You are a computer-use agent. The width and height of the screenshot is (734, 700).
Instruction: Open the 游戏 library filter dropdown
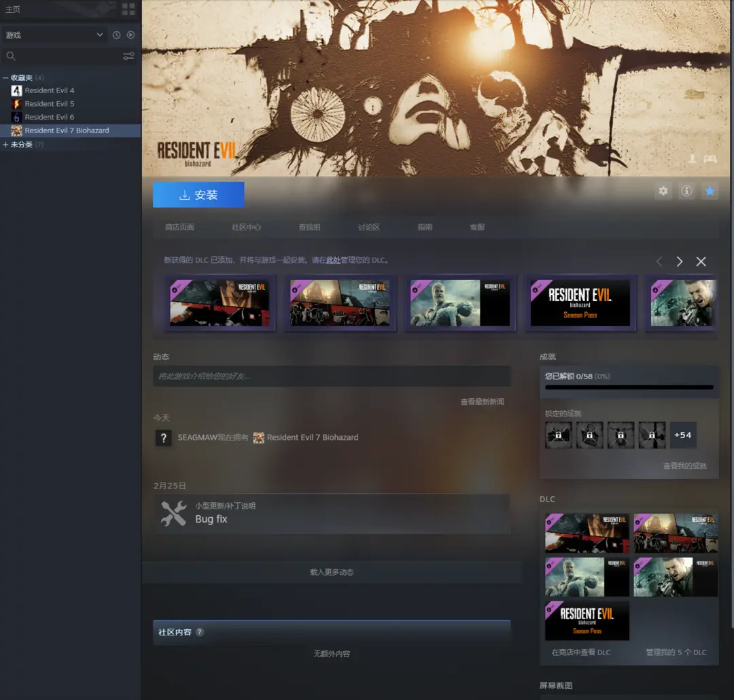pyautogui.click(x=54, y=35)
